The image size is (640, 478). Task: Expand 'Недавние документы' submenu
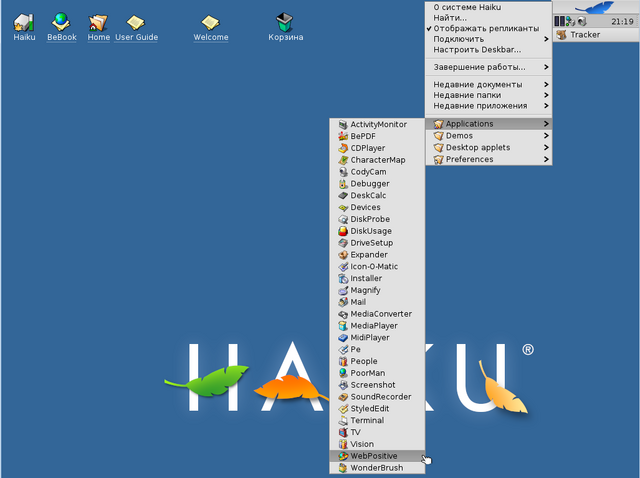point(489,84)
